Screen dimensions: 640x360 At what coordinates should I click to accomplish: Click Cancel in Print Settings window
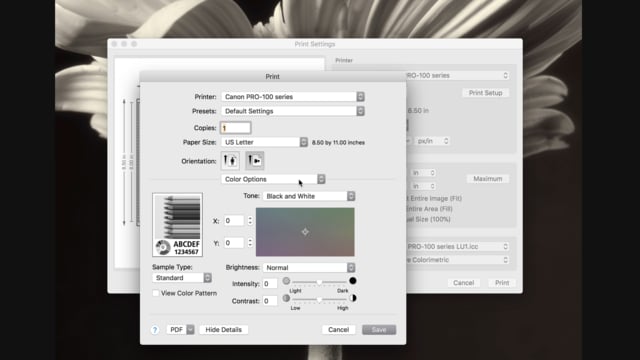click(463, 283)
